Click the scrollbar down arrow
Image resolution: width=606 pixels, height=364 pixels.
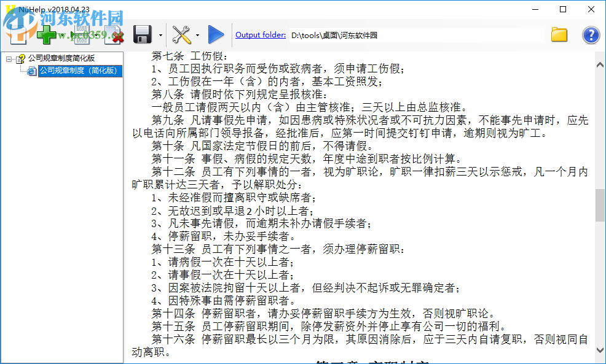coord(600,350)
